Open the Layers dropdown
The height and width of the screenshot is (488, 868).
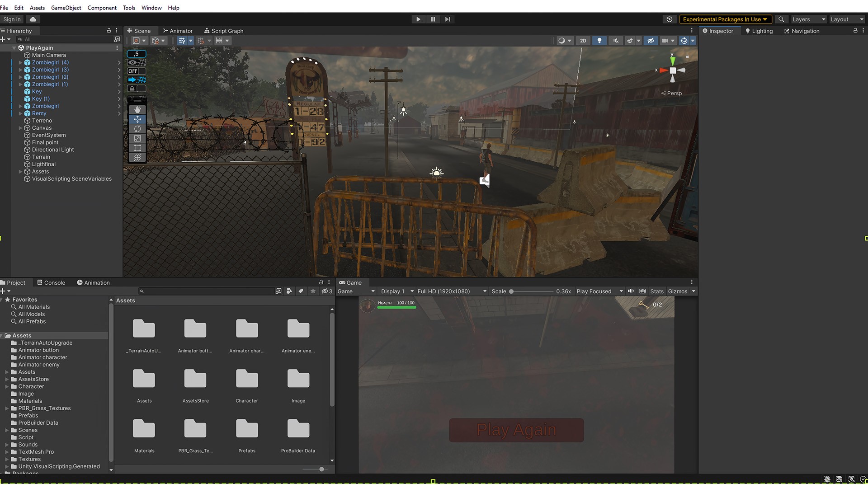pyautogui.click(x=808, y=19)
